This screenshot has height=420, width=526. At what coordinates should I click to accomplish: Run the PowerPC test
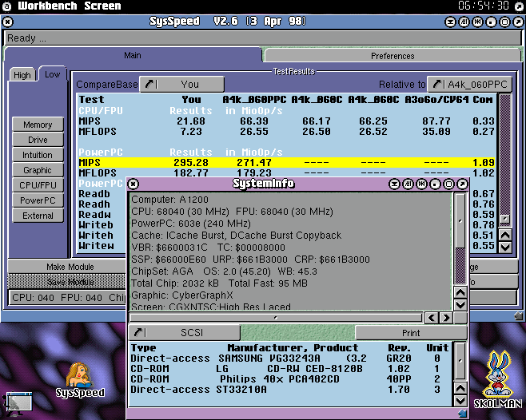pyautogui.click(x=38, y=200)
